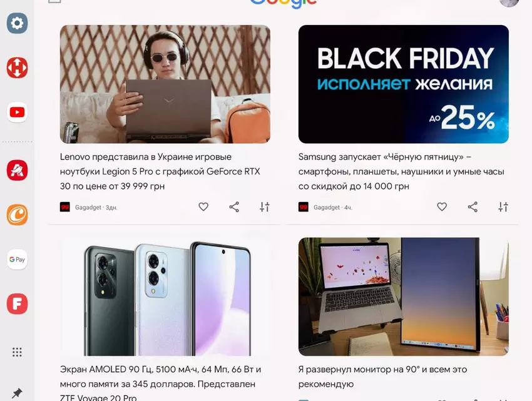Screen dimensions: 532x401
Task: Pin the edge panel with pin icon
Action: click(x=17, y=393)
